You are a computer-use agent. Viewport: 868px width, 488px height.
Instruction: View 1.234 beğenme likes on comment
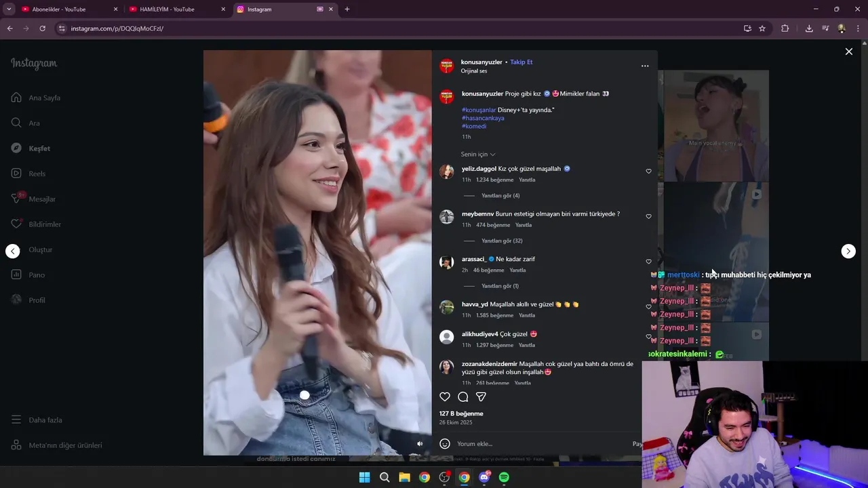pos(495,180)
